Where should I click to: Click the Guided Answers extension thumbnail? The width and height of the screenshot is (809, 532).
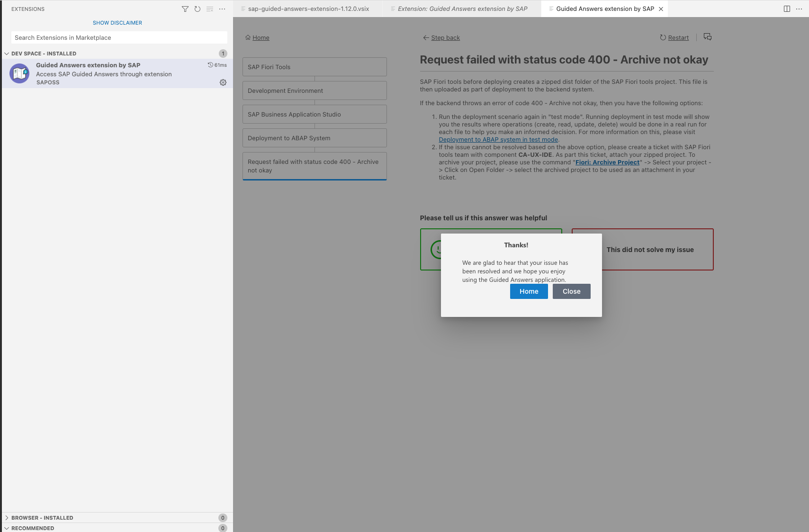click(19, 73)
